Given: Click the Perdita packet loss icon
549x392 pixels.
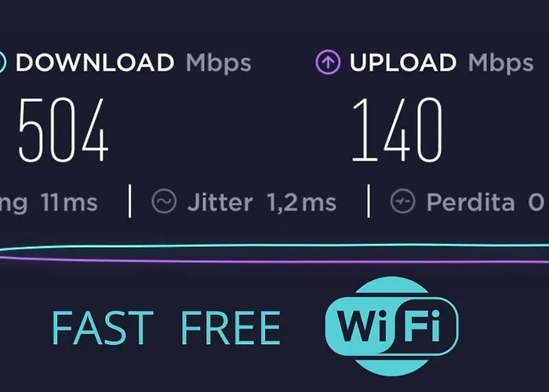Looking at the screenshot, I should click(x=402, y=201).
